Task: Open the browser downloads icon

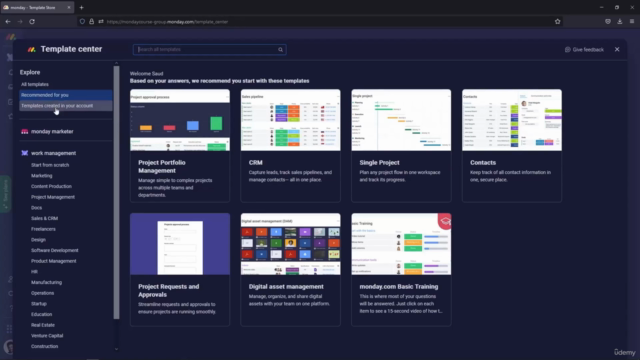Action: (620, 22)
